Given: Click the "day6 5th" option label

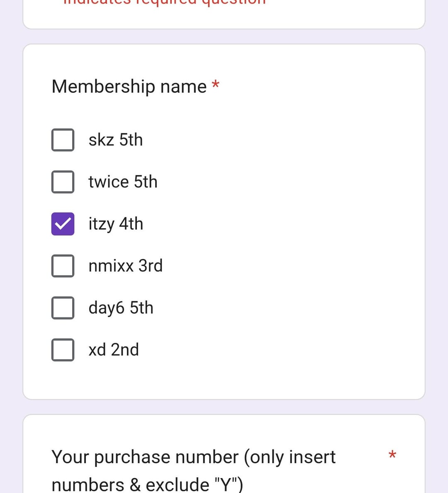Looking at the screenshot, I should click(x=121, y=308).
